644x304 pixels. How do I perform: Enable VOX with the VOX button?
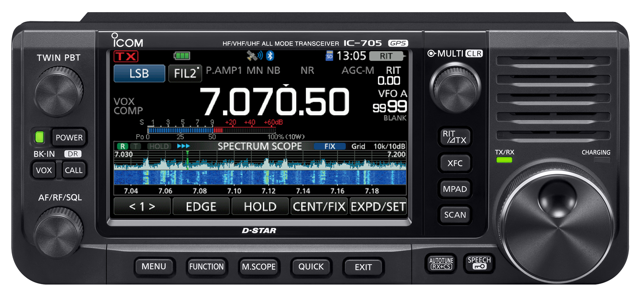click(x=44, y=170)
